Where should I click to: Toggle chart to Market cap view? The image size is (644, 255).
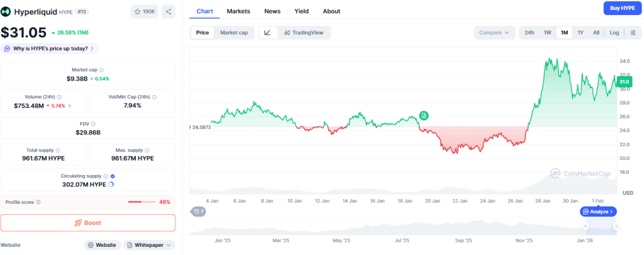click(234, 33)
